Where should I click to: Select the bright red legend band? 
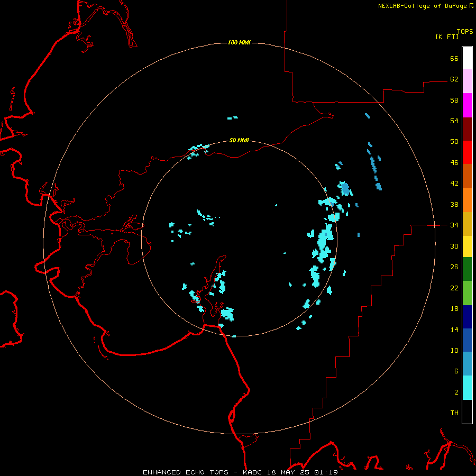pyautogui.click(x=467, y=152)
